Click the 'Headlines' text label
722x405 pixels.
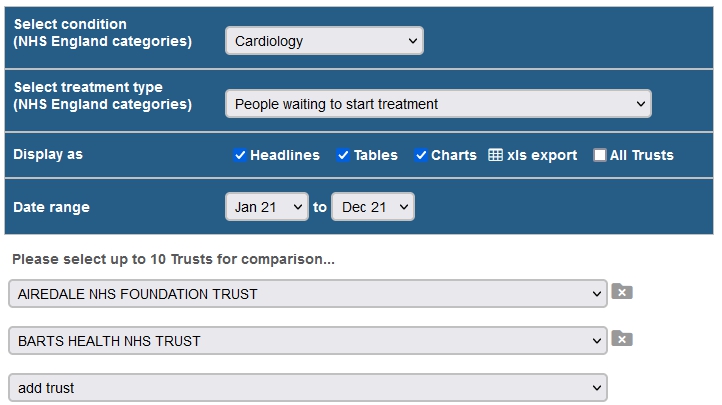pyautogui.click(x=285, y=155)
